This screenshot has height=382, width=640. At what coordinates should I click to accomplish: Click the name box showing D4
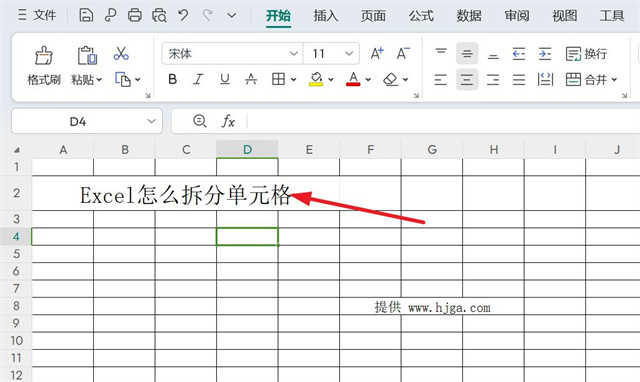pos(87,121)
